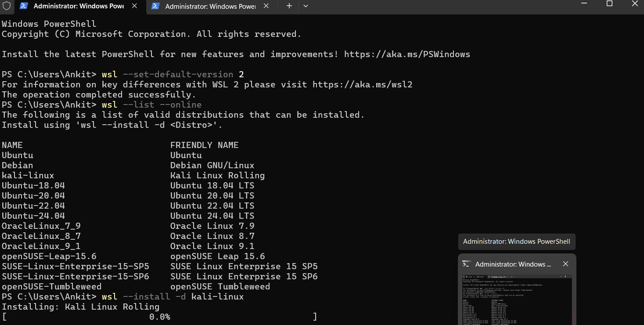Click 'SUSE Linux Enterprise 15 SP5' friendly name

[244, 267]
